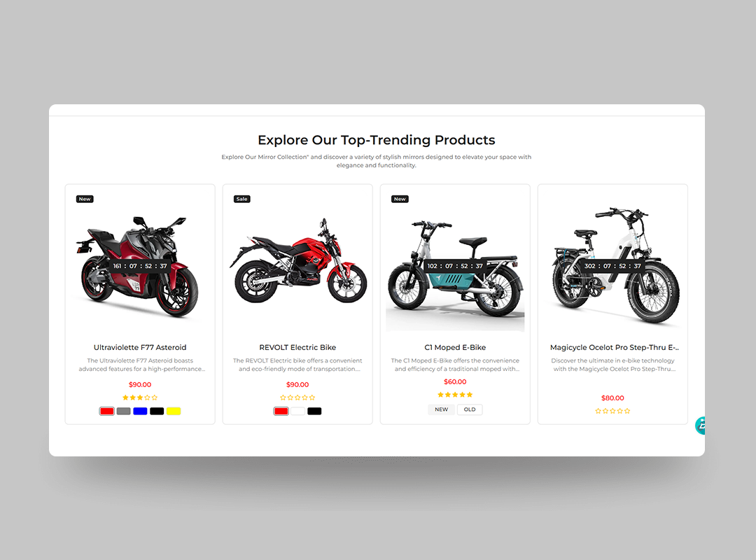Viewport: 756px width, 560px height.
Task: Click the New badge on Ultraviolette F77
Action: point(85,199)
